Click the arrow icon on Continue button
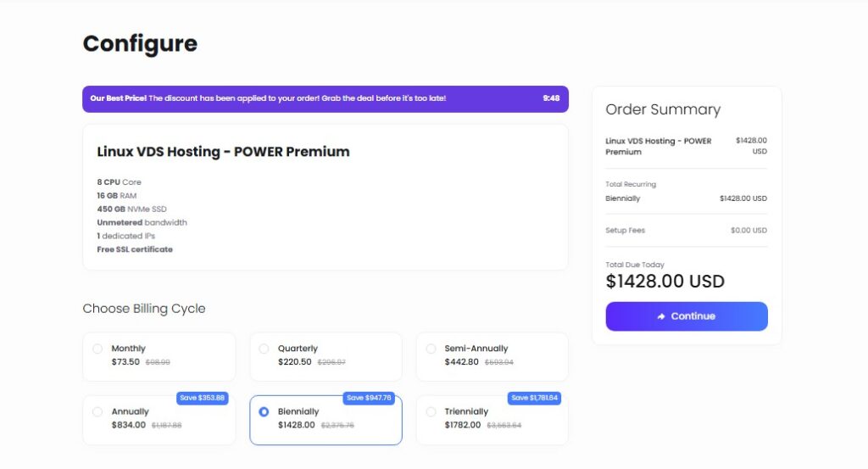This screenshot has width=868, height=469. pos(661,316)
